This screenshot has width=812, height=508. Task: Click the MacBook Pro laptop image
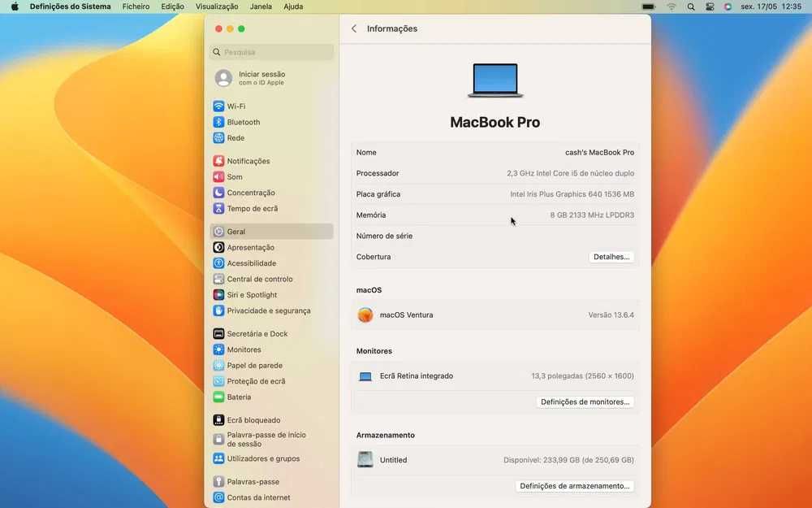point(495,80)
